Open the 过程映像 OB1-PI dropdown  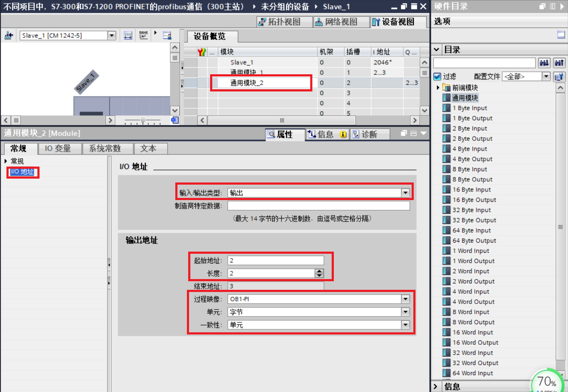(x=406, y=299)
